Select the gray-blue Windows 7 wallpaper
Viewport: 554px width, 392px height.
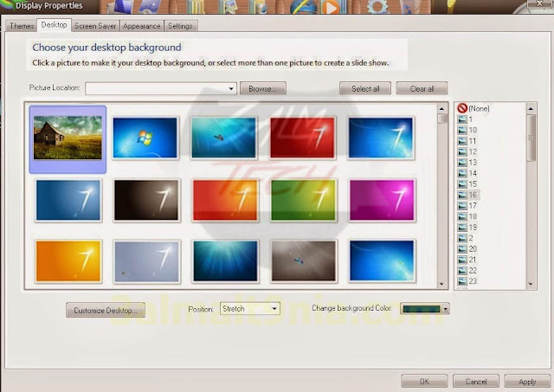(146, 261)
